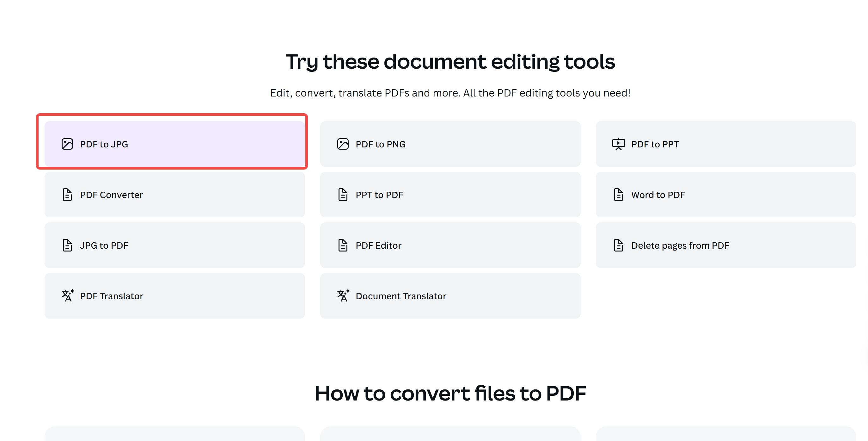
Task: Click the image icon beside PDF to PNG
Action: coord(343,144)
